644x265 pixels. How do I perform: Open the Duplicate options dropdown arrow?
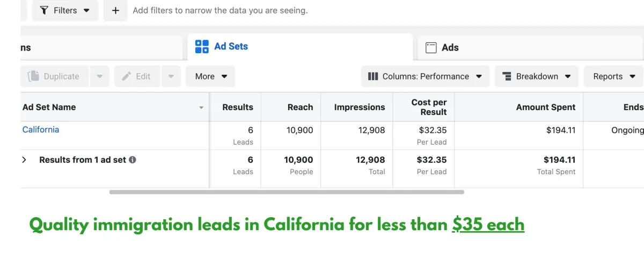(100, 76)
